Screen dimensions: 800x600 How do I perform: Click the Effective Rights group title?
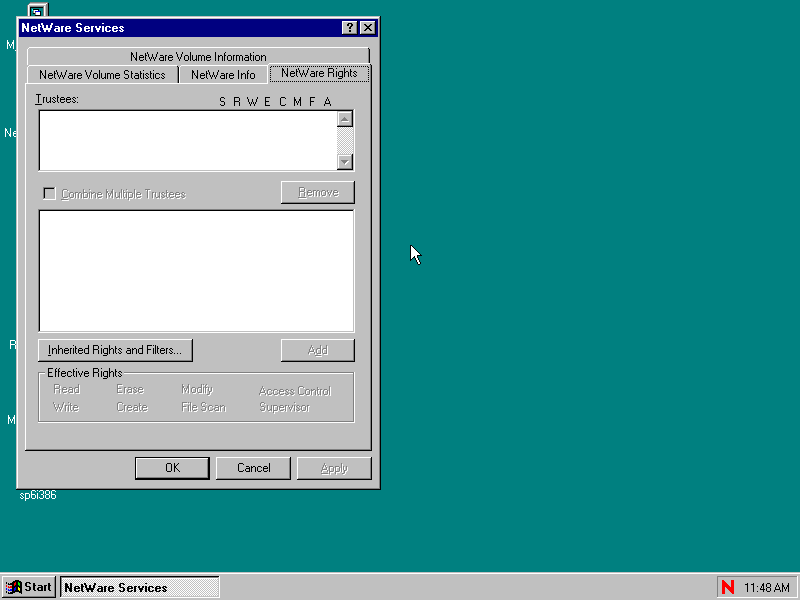click(85, 373)
